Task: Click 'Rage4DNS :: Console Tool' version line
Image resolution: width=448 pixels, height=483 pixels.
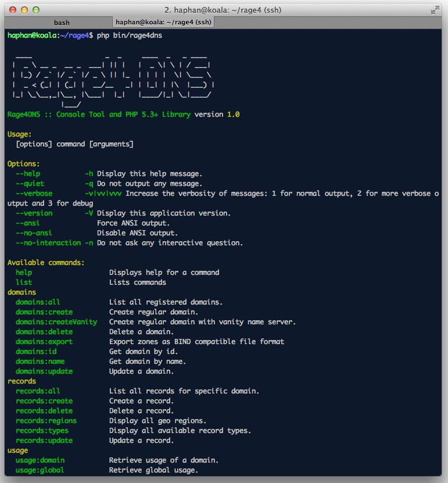Action: click(x=123, y=115)
